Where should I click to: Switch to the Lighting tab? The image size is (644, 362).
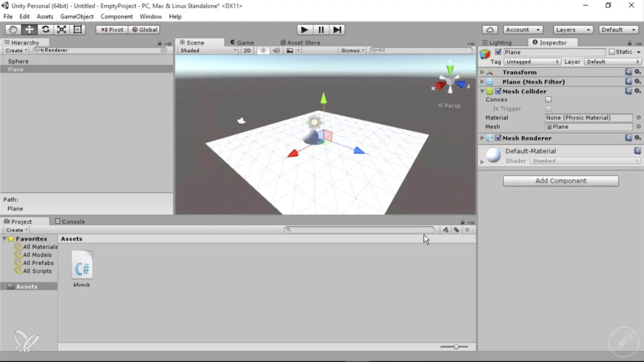click(x=497, y=43)
